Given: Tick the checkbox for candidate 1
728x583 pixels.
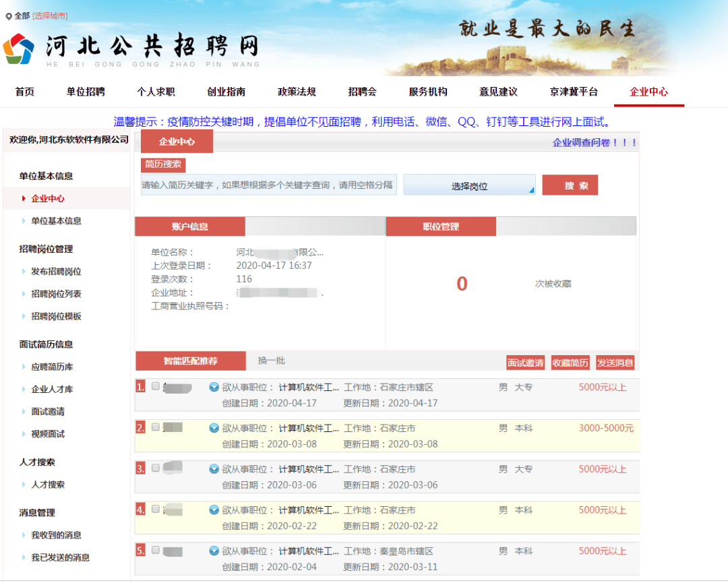Looking at the screenshot, I should tap(156, 386).
